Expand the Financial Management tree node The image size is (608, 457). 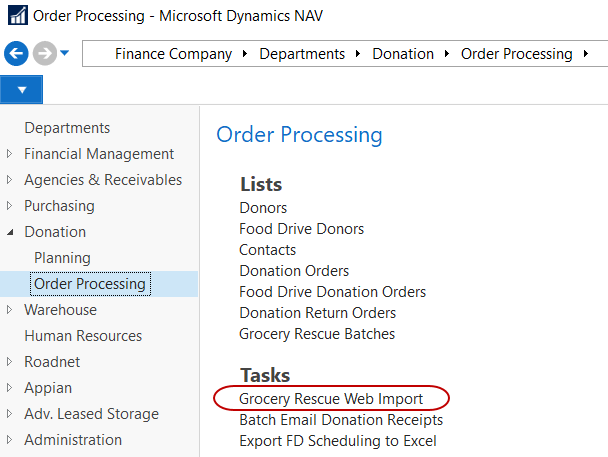(10, 154)
